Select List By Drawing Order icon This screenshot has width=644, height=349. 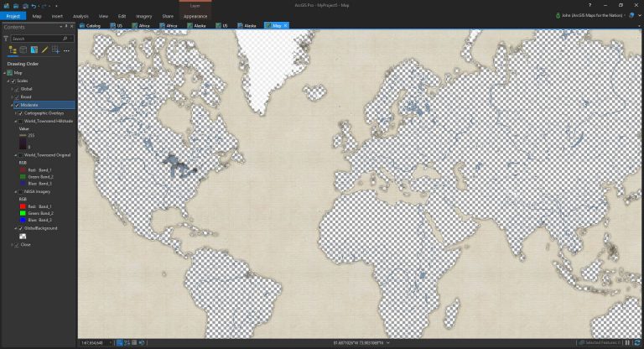[x=13, y=50]
